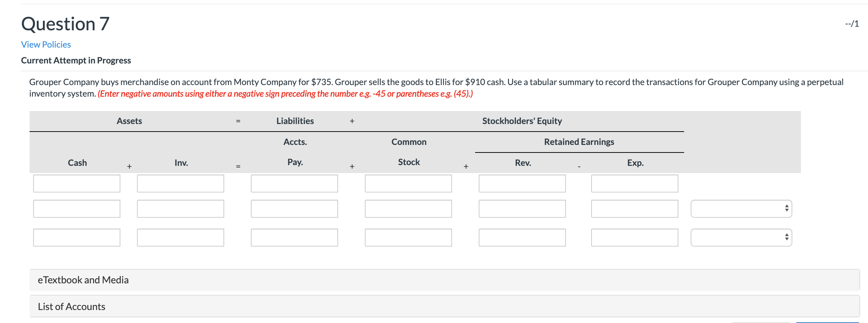Click the Accts. Pay. input in the third row
The image size is (868, 323).
pos(294,237)
